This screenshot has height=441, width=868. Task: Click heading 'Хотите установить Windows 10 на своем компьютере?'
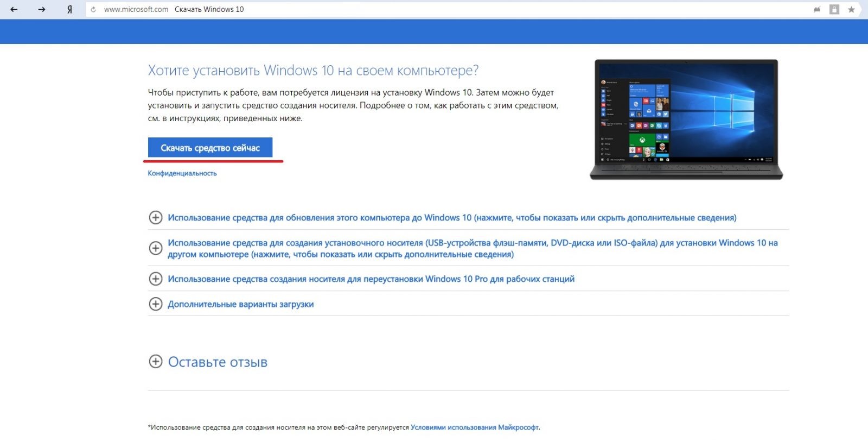313,71
